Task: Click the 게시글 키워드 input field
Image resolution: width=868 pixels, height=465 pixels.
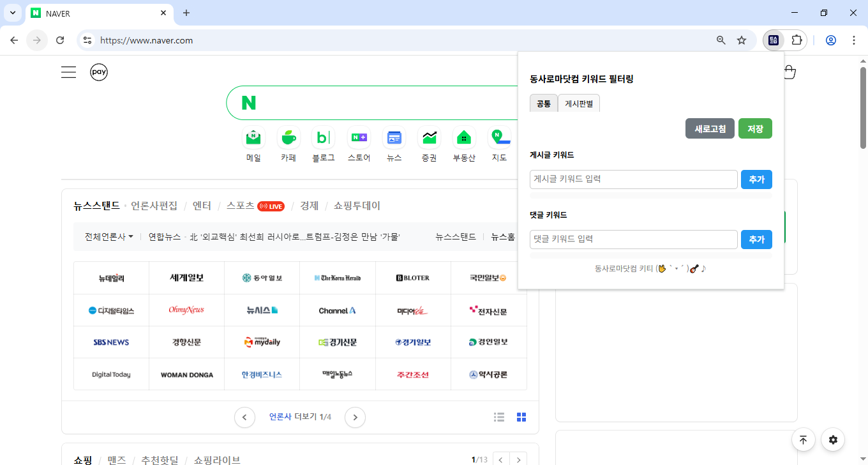Action: tap(633, 179)
